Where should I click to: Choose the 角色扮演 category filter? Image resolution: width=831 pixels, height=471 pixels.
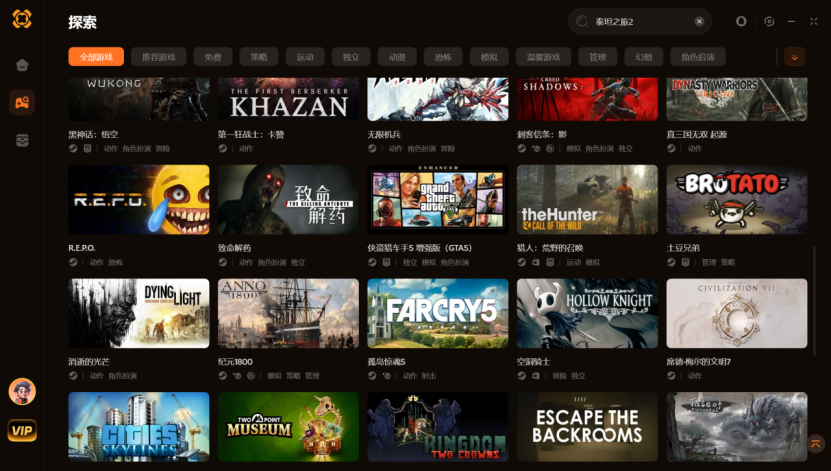tap(698, 57)
